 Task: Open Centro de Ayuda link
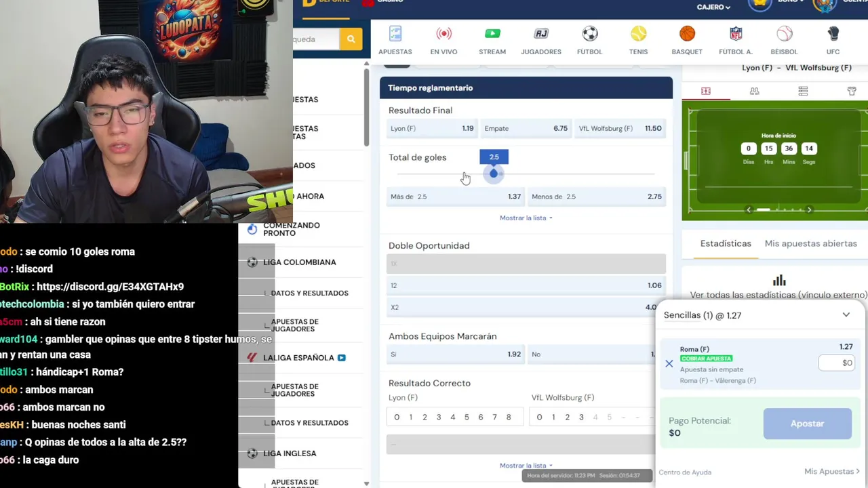(685, 472)
